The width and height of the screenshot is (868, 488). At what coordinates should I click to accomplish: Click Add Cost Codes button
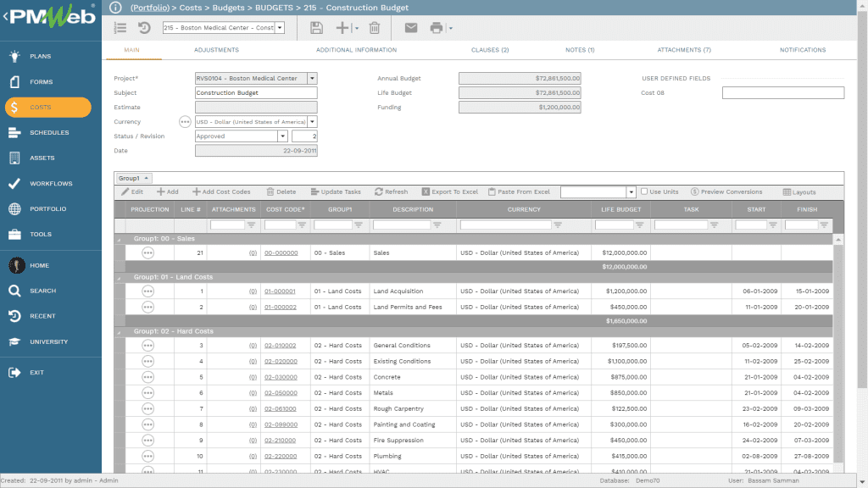221,192
